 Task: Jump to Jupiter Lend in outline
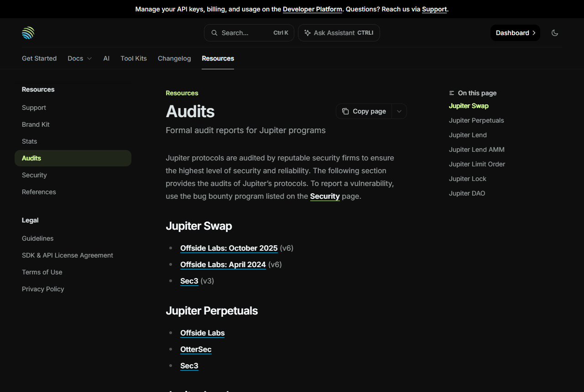click(x=468, y=135)
